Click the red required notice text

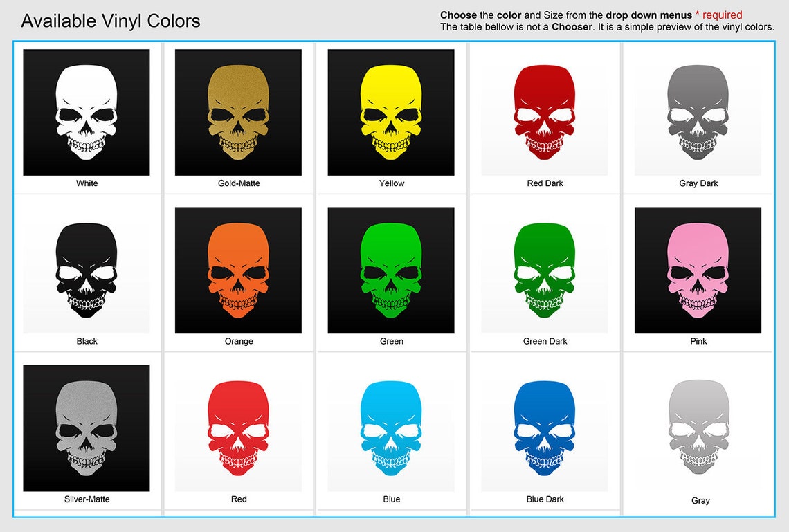click(x=719, y=15)
